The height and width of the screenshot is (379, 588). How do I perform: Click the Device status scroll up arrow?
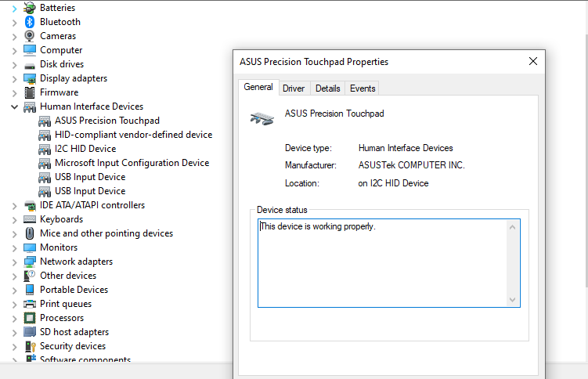pos(513,227)
